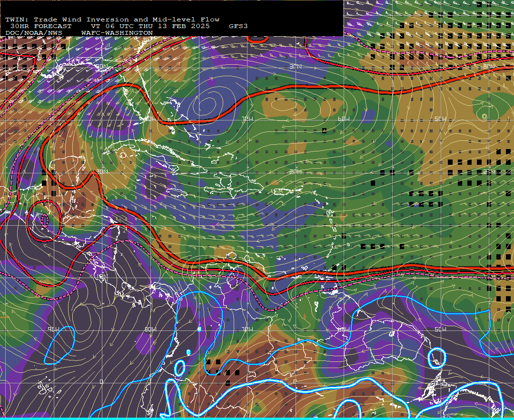The image size is (514, 420).
Task: Click the "90W" longitude label
Action: pyautogui.click(x=53, y=329)
